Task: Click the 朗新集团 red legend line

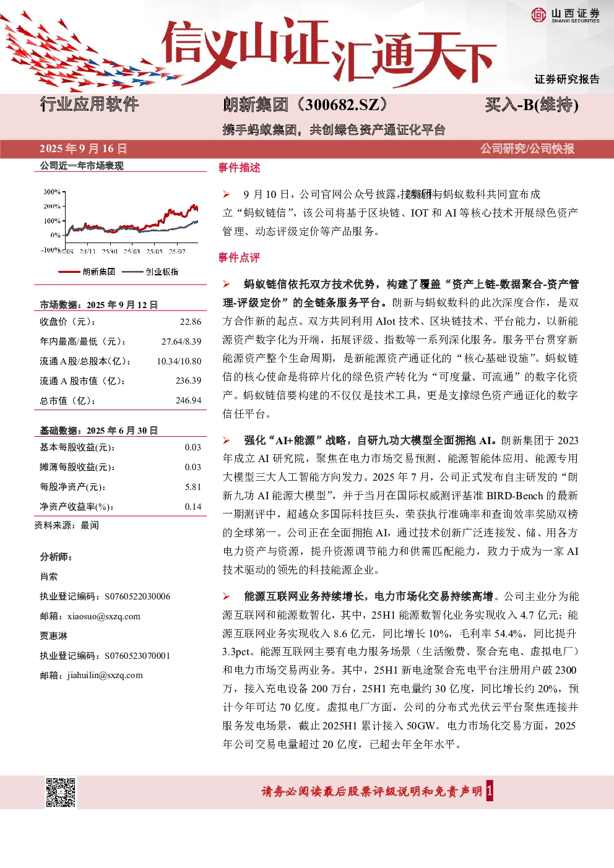Action: click(69, 272)
